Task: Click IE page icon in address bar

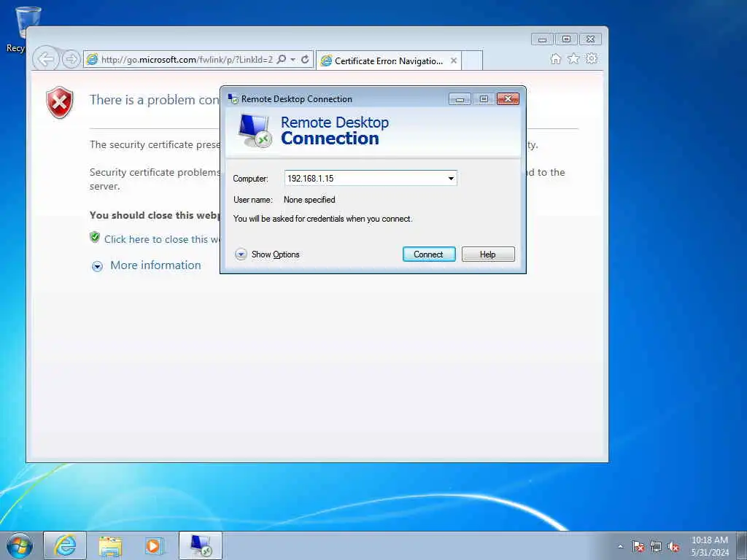Action: pos(93,60)
